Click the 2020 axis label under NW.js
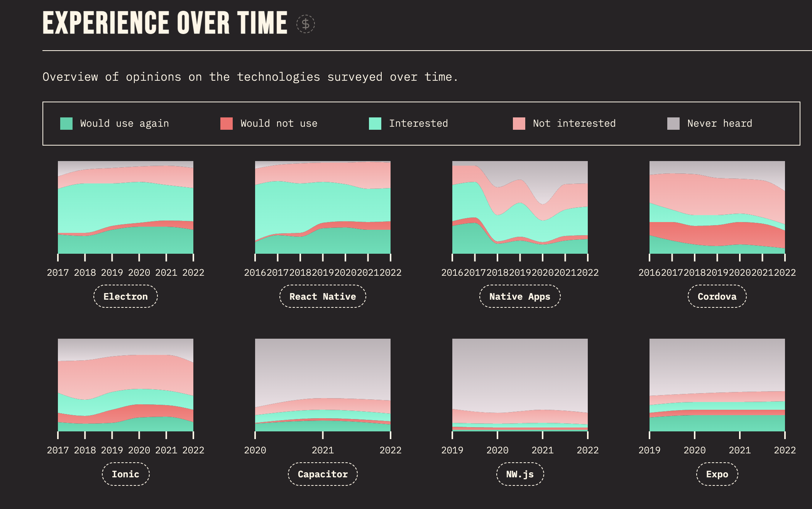 click(497, 450)
